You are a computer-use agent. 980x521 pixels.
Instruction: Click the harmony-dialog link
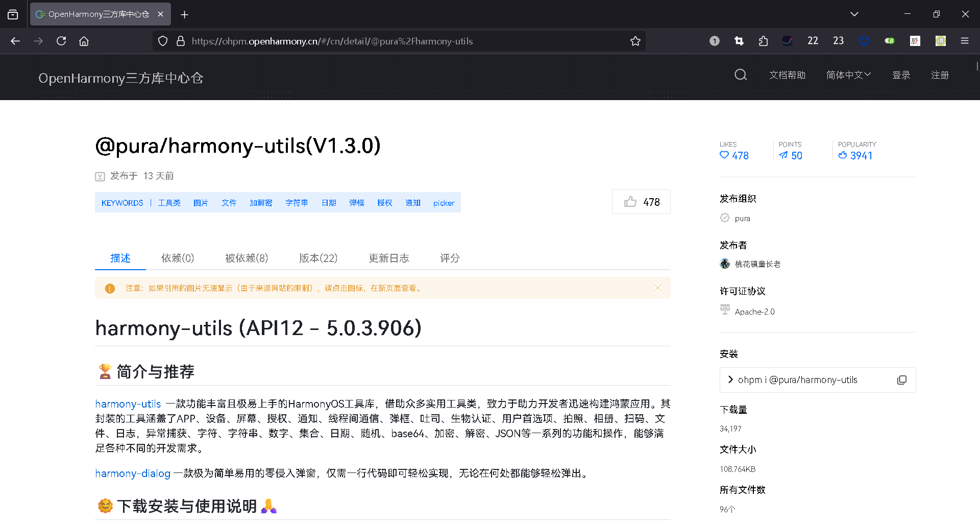tap(132, 473)
